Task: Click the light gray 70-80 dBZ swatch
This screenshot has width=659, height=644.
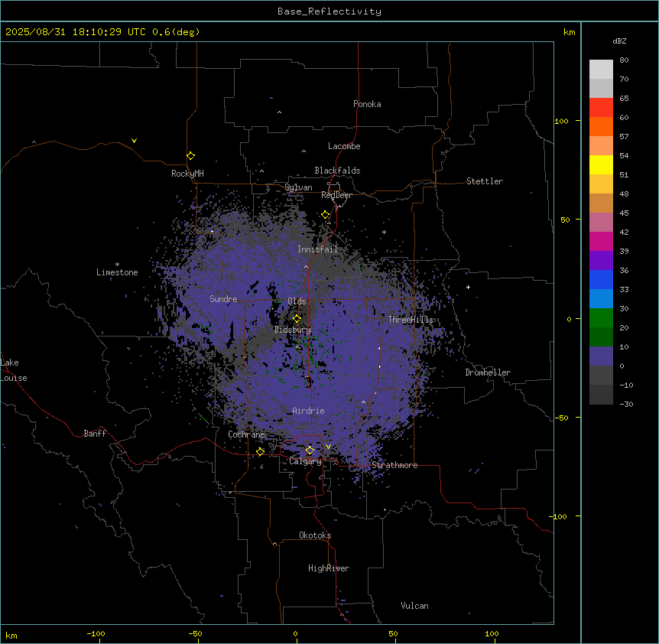Action: [601, 70]
